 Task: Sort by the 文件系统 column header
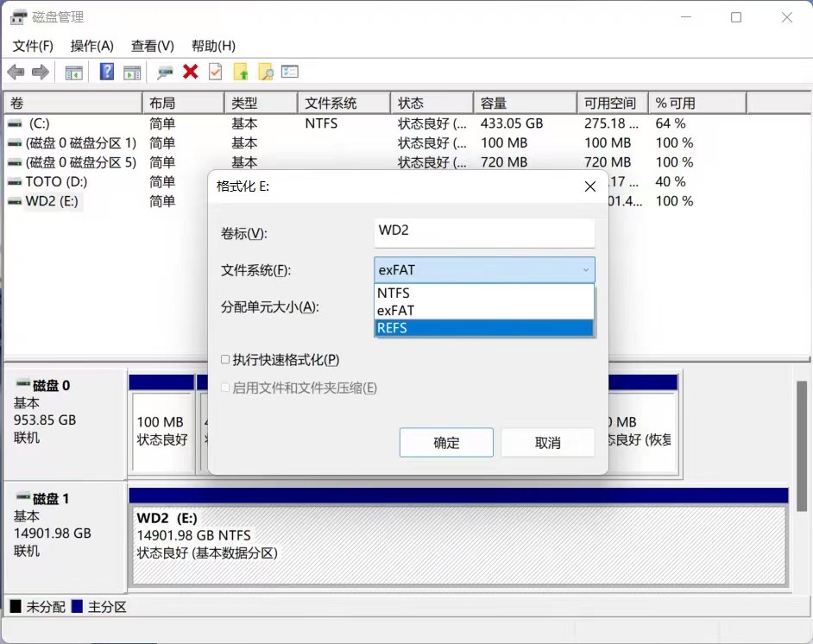[x=344, y=104]
